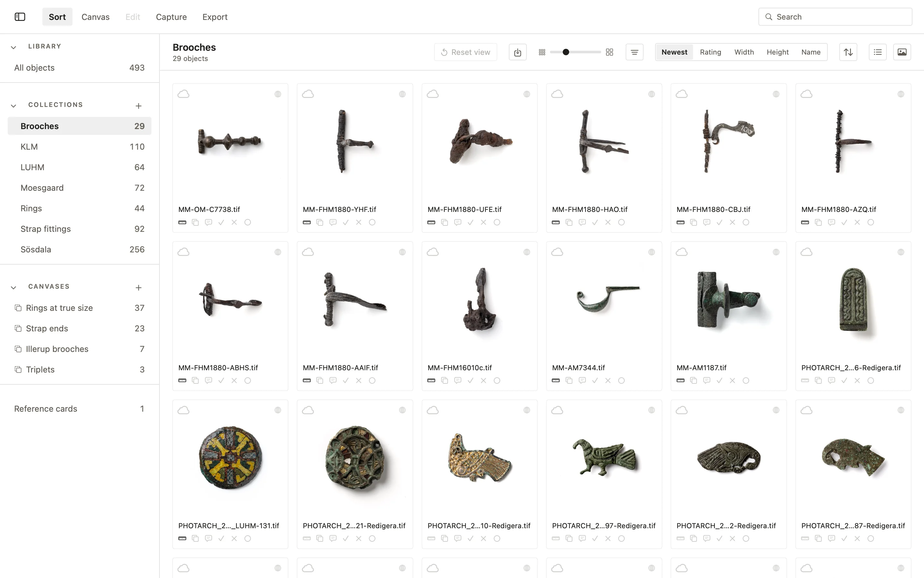Screen dimensions: 924x578
Task: Open the Canvas tab
Action: [96, 17]
